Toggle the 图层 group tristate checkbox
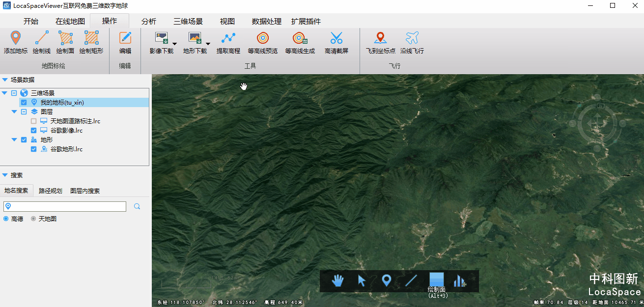This screenshot has height=307, width=644. [x=24, y=112]
